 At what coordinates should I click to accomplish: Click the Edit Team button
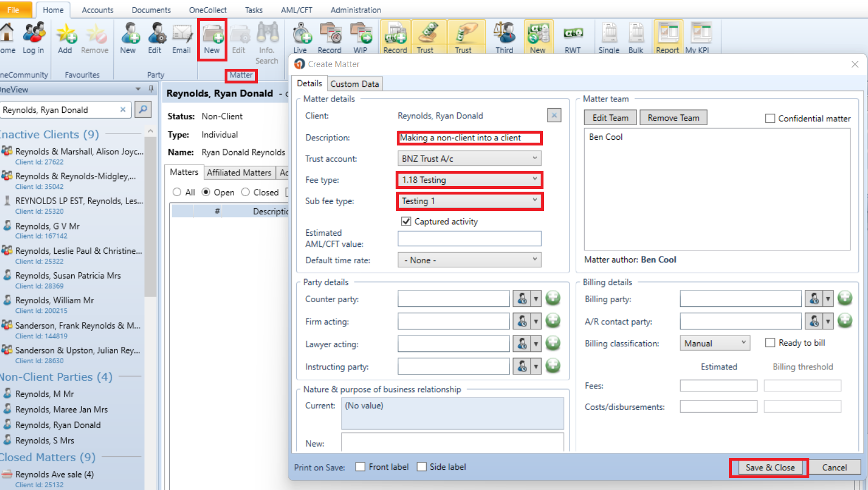click(610, 117)
